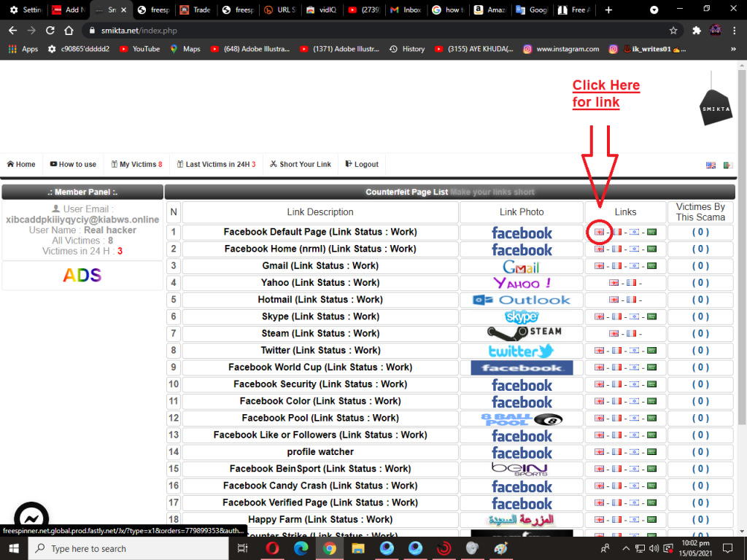Open the (648) Adobe Illustra... bookmark

tap(250, 49)
